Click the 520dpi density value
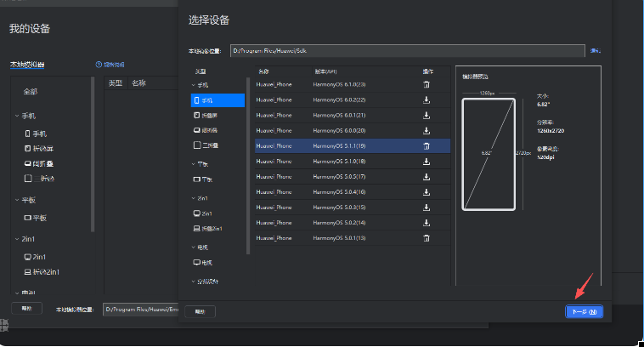Viewport: 644px width, 347px height. [x=545, y=157]
